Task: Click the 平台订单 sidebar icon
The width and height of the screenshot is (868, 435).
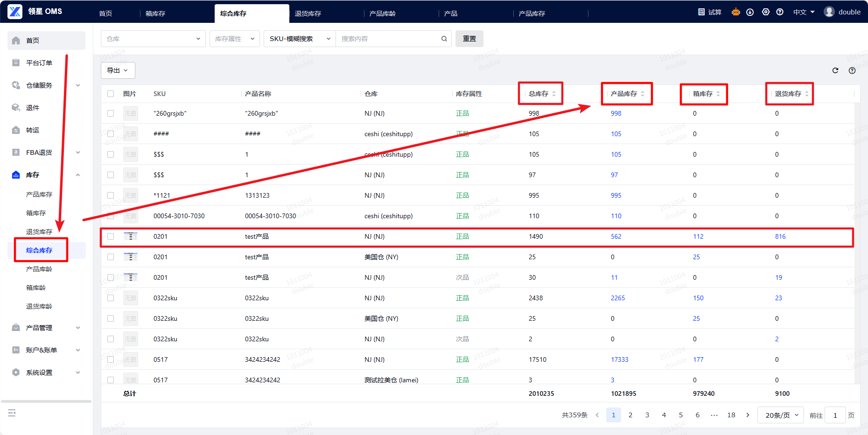Action: click(x=16, y=63)
